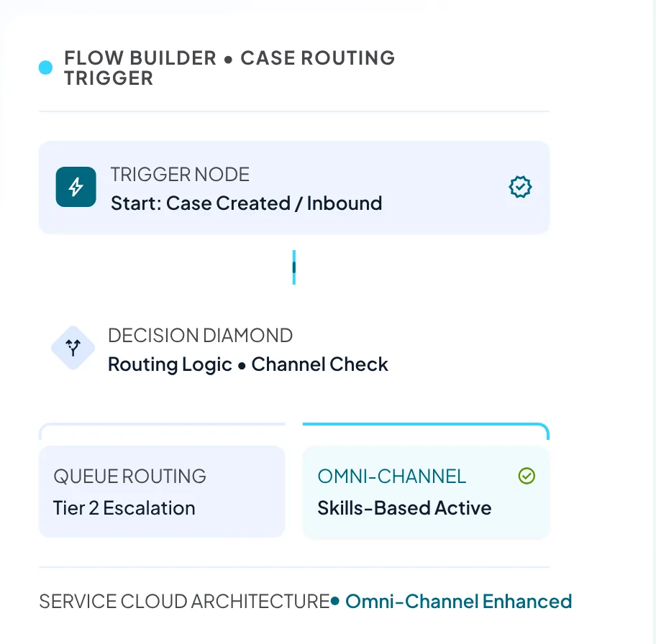Click the verified badge on Trigger Node
This screenshot has height=644, width=656.
(520, 187)
